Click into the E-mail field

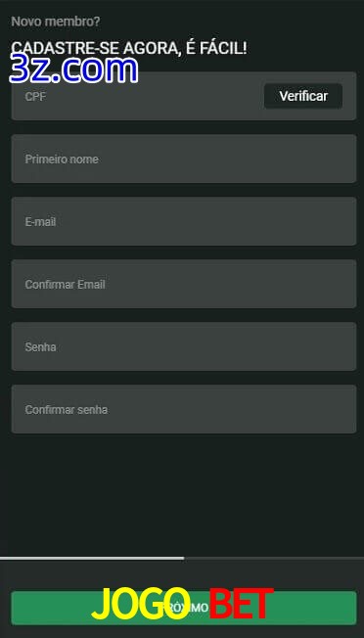184,221
